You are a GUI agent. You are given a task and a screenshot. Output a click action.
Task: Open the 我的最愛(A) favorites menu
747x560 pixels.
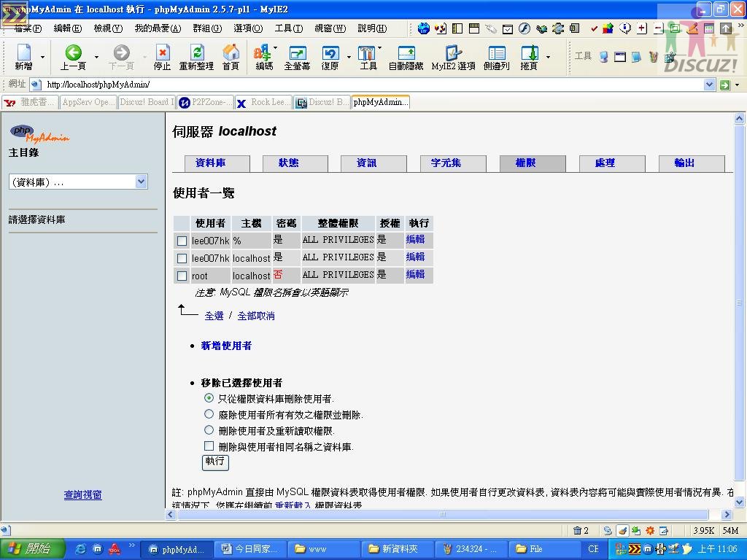click(158, 28)
